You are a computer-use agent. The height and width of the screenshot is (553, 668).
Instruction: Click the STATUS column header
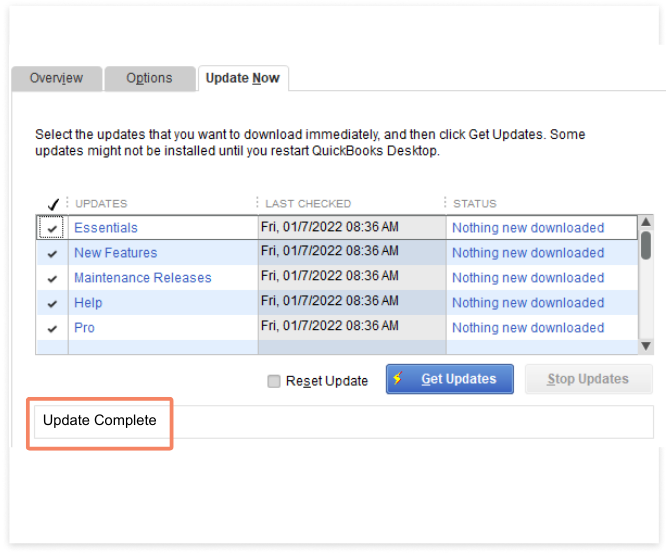pos(475,204)
